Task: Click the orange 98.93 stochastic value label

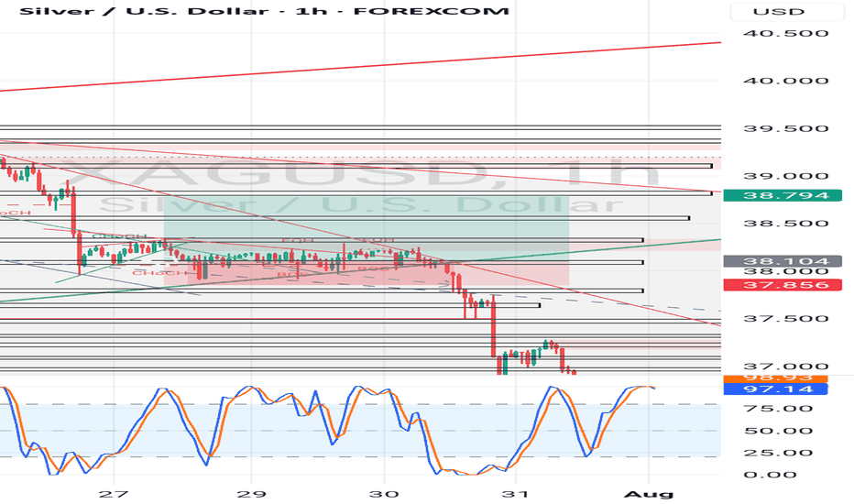Action: point(775,378)
